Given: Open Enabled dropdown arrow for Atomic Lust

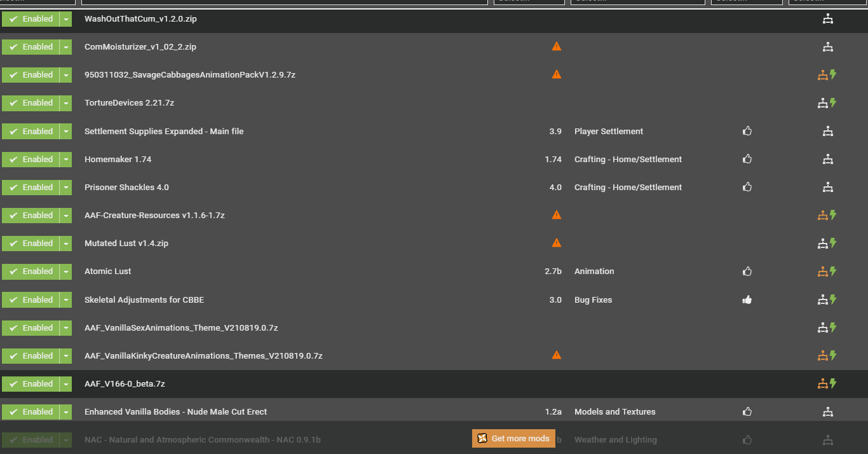Looking at the screenshot, I should (x=66, y=272).
